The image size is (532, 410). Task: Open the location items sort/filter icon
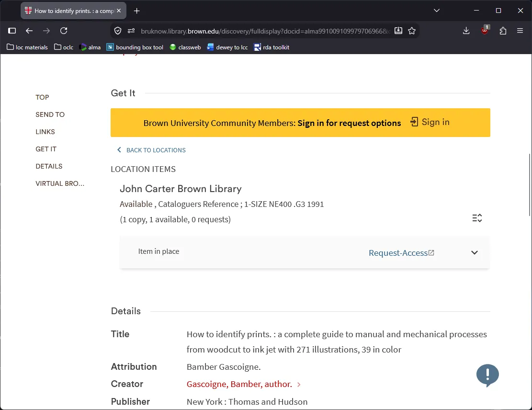click(477, 218)
